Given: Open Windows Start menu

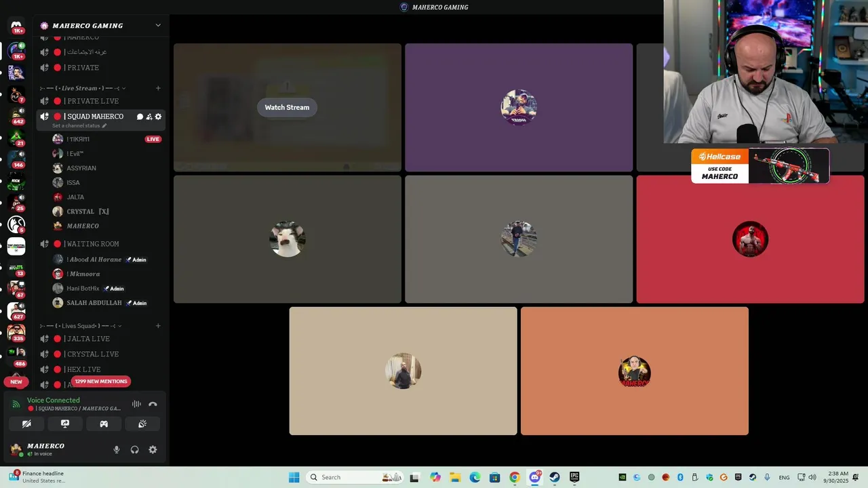Looking at the screenshot, I should coord(294,477).
